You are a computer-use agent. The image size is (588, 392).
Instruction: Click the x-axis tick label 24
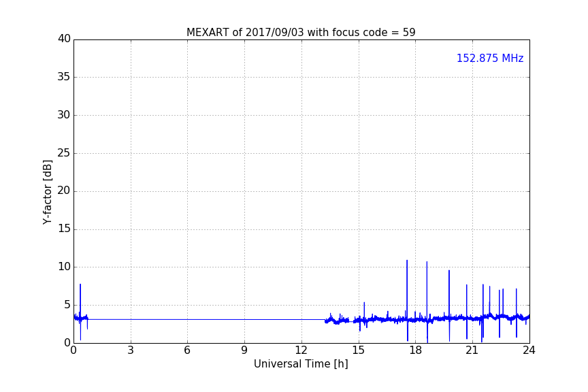(529, 350)
